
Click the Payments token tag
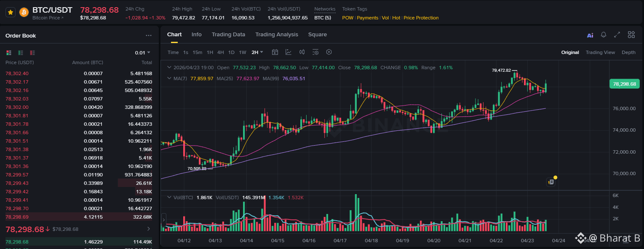(368, 18)
